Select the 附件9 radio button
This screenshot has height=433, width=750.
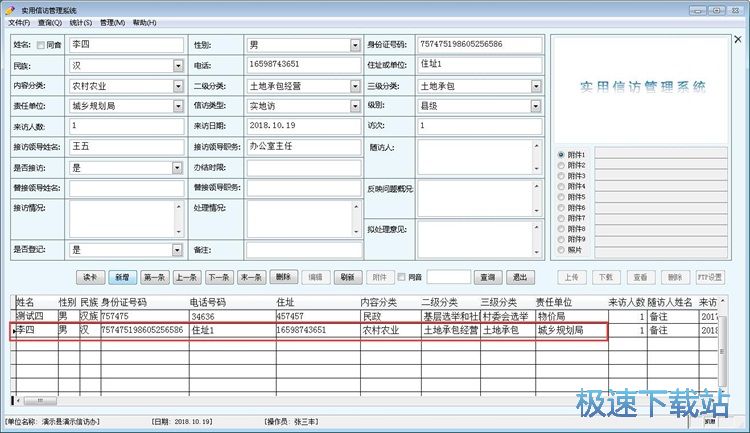pyautogui.click(x=561, y=239)
